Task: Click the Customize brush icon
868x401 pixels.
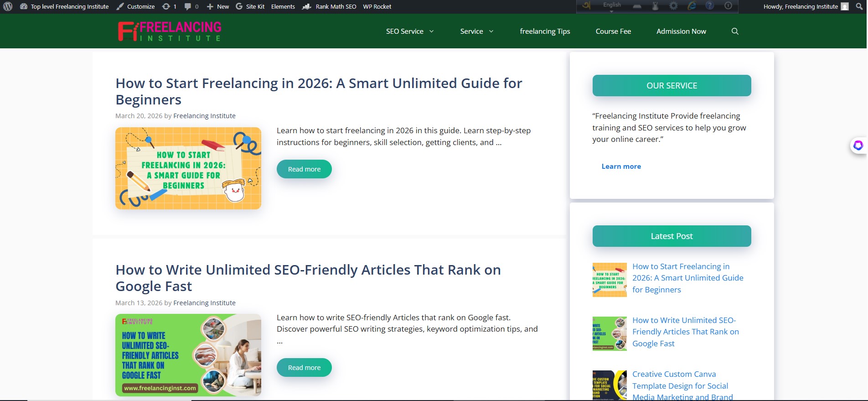Action: click(120, 6)
